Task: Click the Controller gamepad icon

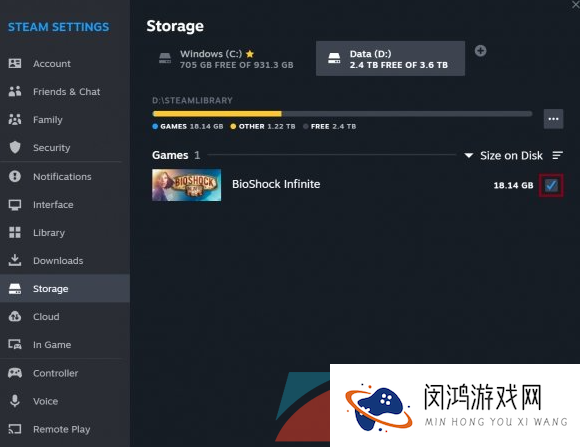Action: [15, 373]
